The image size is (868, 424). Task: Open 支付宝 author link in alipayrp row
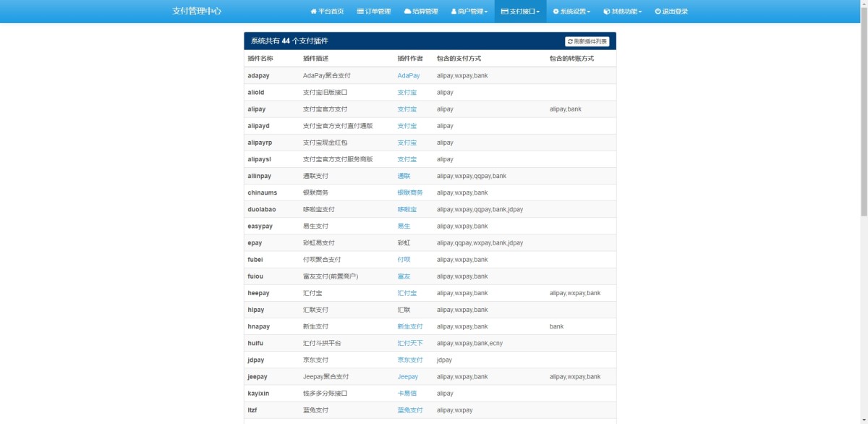pos(407,143)
